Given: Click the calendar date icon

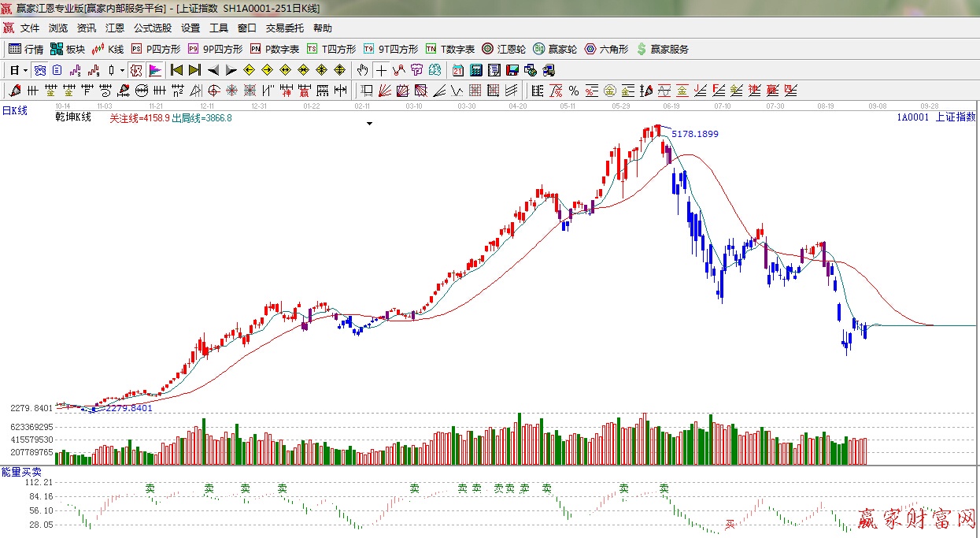Looking at the screenshot, I should [x=457, y=70].
